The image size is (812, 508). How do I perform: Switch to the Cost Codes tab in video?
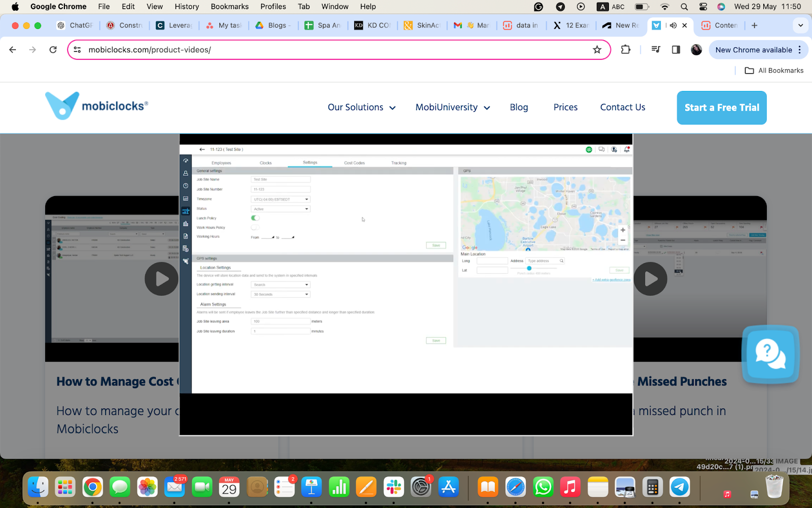[354, 163]
